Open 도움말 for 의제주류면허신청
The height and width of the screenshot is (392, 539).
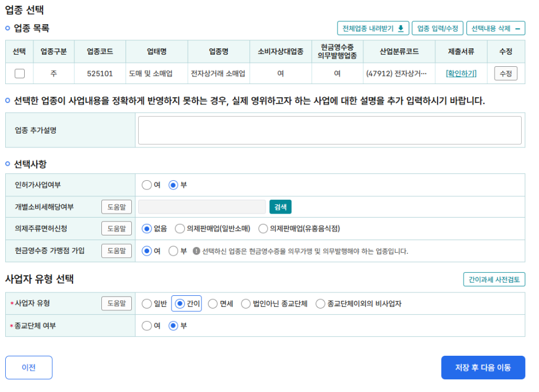(116, 229)
